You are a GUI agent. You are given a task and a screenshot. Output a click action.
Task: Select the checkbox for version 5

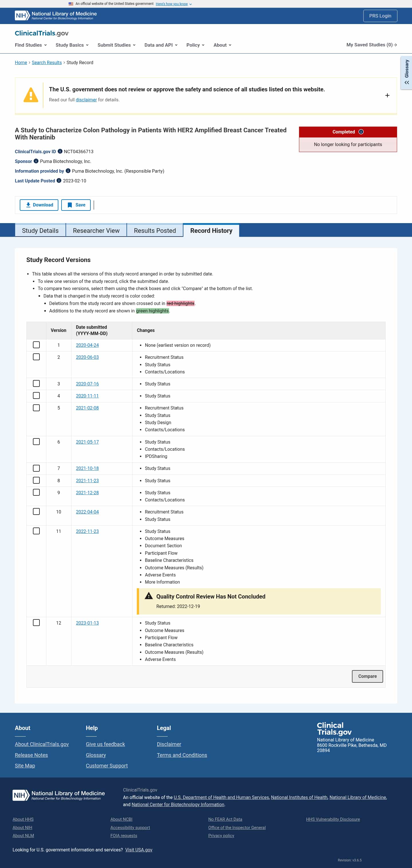click(36, 408)
